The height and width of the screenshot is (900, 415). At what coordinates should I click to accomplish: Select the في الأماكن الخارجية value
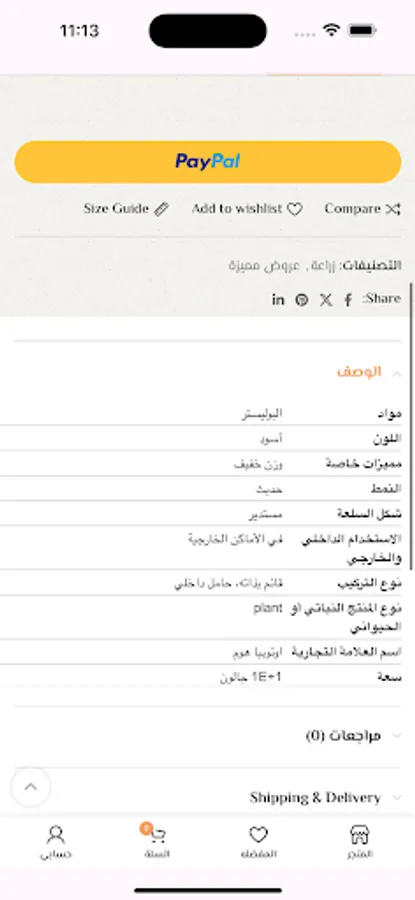point(235,539)
